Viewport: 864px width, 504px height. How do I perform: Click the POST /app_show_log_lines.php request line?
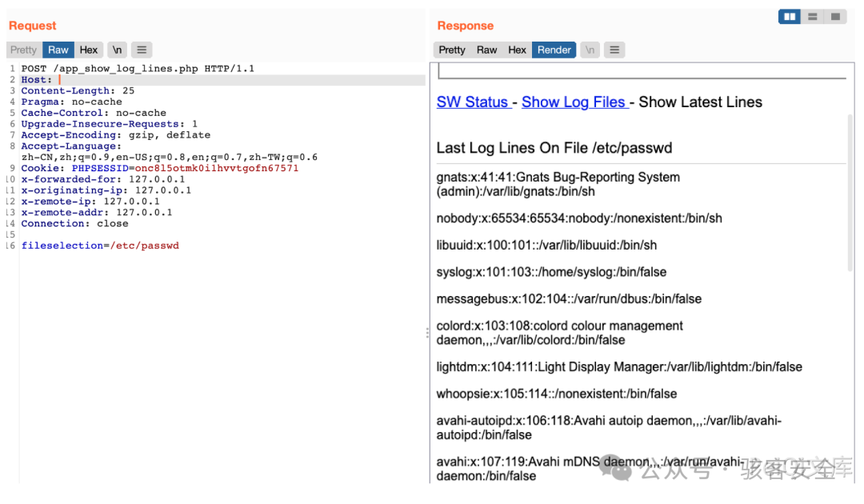(x=138, y=69)
